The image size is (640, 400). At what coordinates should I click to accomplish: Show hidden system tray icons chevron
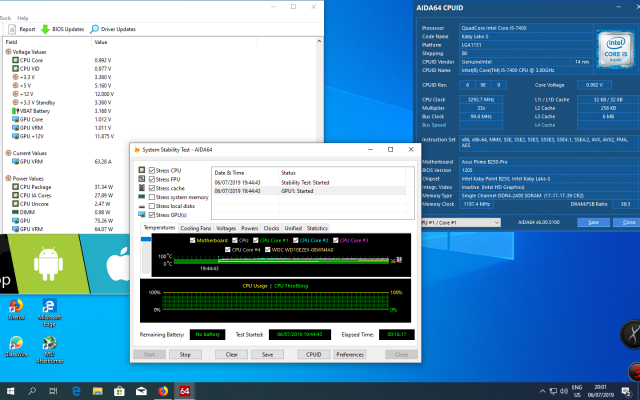click(x=542, y=391)
